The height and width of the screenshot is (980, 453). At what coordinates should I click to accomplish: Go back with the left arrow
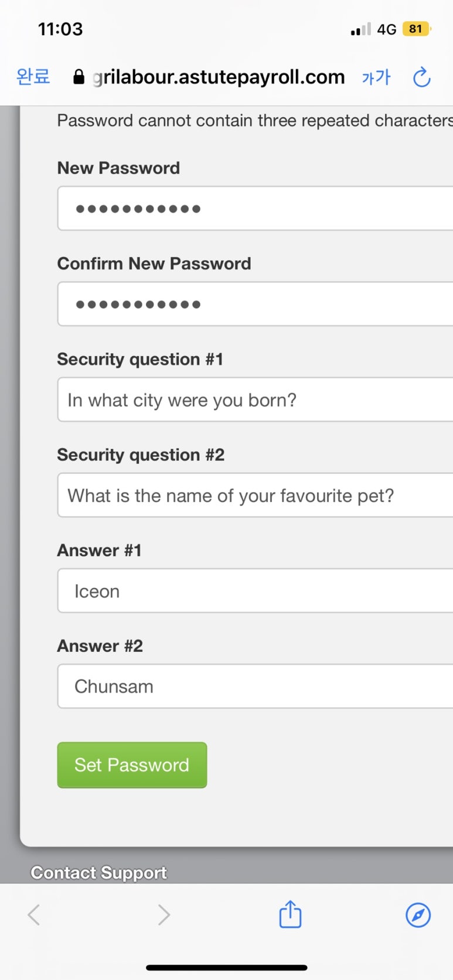pyautogui.click(x=34, y=914)
